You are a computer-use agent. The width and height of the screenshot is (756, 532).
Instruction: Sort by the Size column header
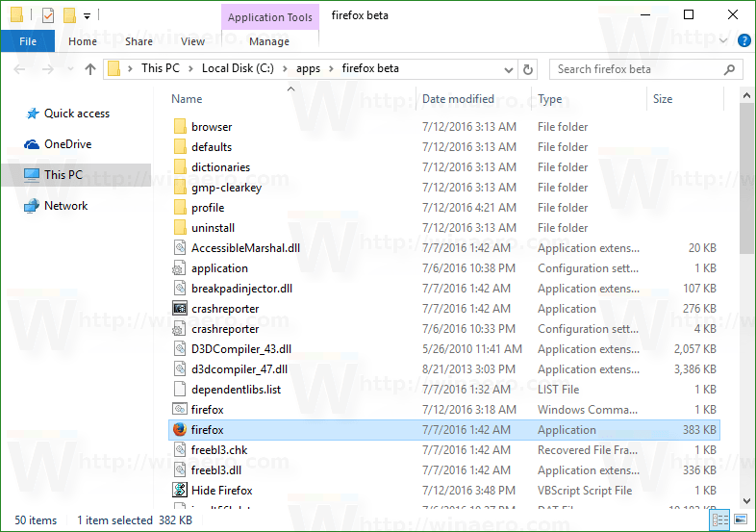[x=663, y=99]
